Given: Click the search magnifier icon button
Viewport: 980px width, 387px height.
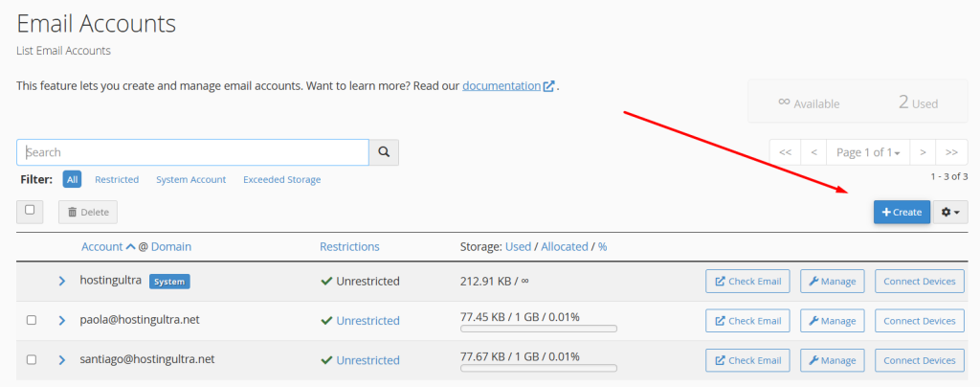Looking at the screenshot, I should [384, 152].
